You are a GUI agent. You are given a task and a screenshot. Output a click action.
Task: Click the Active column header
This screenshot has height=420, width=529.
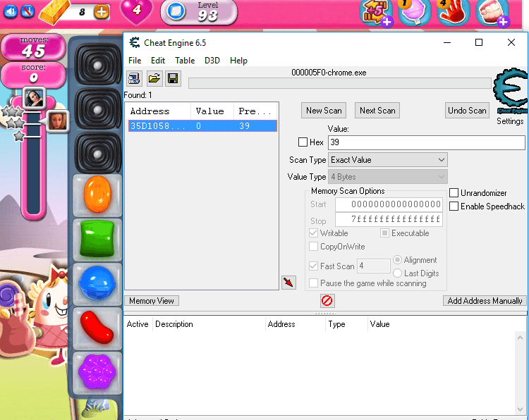[x=138, y=324]
